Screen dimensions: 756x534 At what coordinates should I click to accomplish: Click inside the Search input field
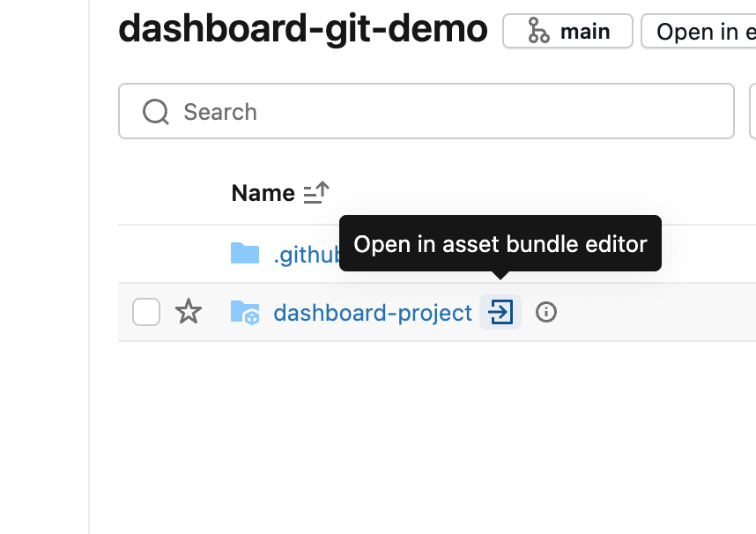coord(352,111)
